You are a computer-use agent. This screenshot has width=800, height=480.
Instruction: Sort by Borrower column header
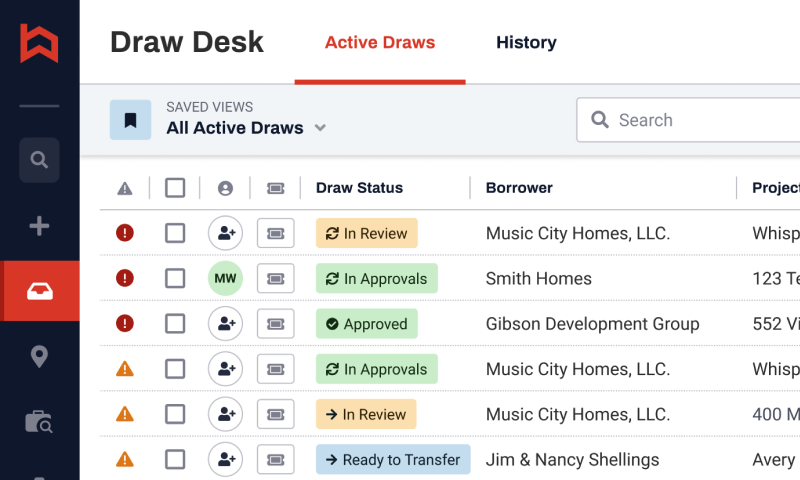click(x=519, y=188)
